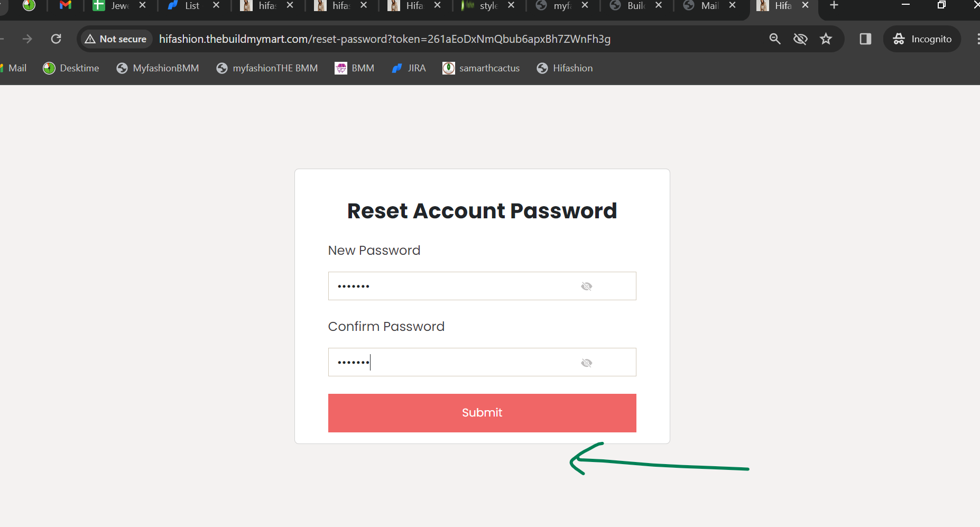
Task: Open the zoom magnifier icon in address bar
Action: (775, 39)
